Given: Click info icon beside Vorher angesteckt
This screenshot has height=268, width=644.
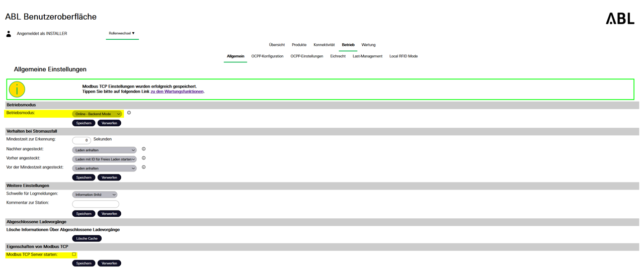Looking at the screenshot, I should 143,158.
